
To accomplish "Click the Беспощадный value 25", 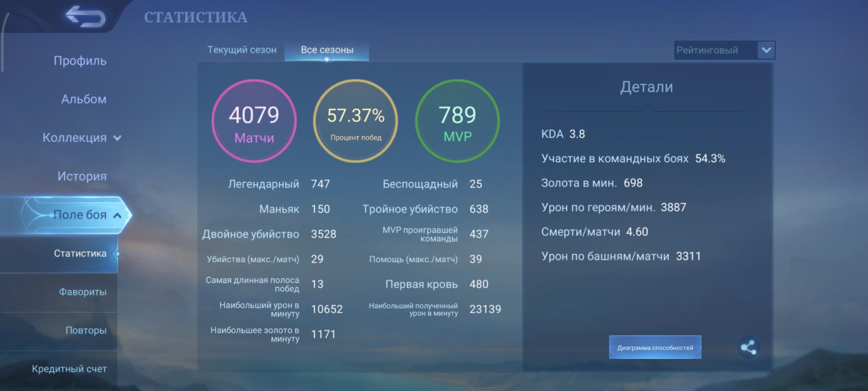I will [476, 184].
